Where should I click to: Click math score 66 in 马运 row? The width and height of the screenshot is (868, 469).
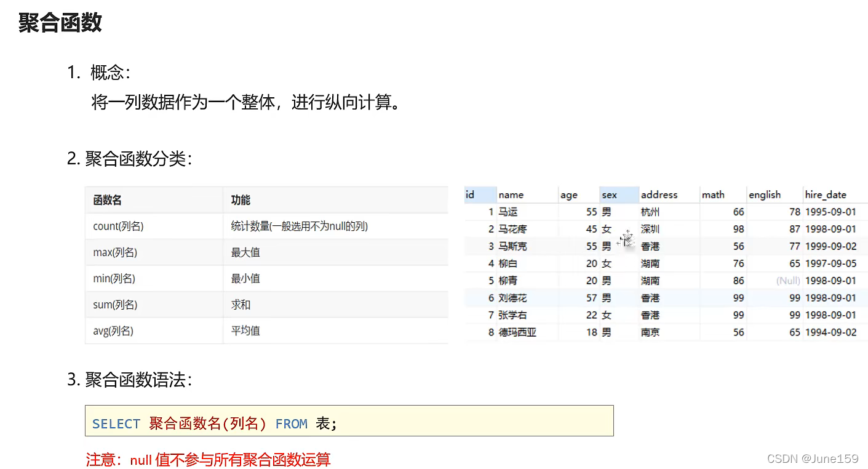(x=738, y=212)
